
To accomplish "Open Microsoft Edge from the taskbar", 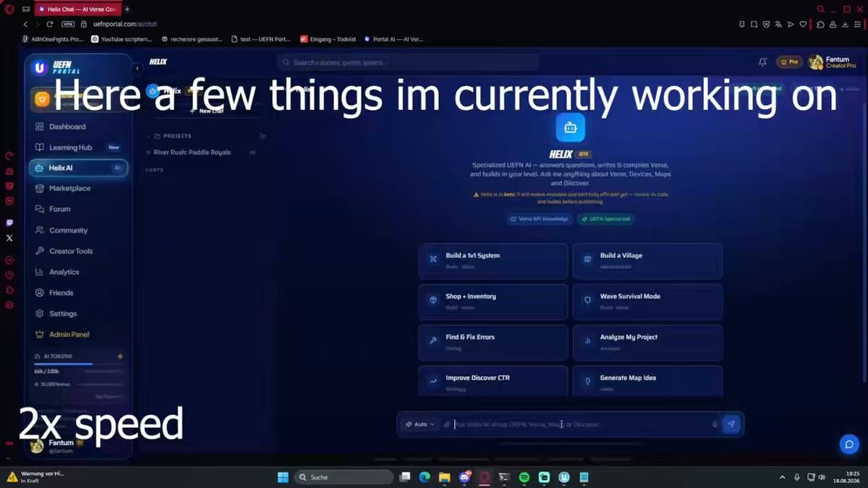I will 425,477.
